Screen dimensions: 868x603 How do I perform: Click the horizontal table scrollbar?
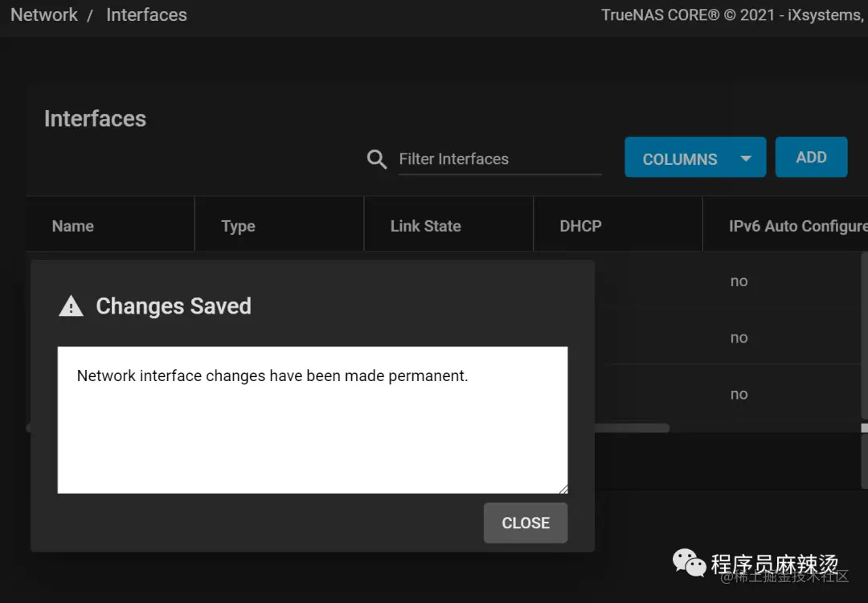tap(631, 428)
